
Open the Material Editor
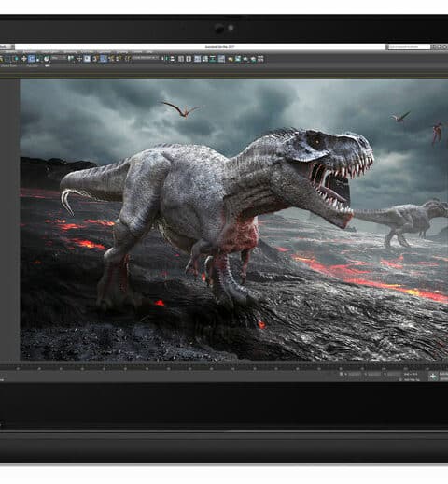coord(221,59)
